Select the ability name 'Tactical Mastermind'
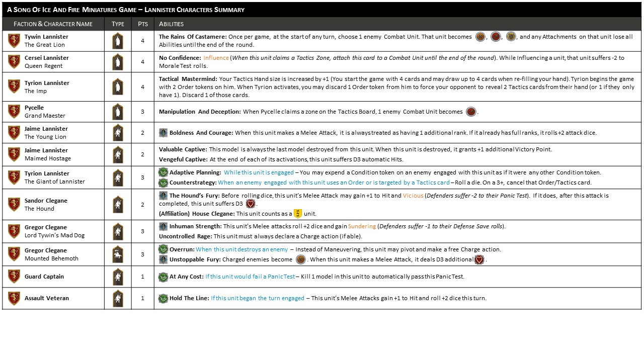Screen dimensions: 644x362 tap(189, 79)
